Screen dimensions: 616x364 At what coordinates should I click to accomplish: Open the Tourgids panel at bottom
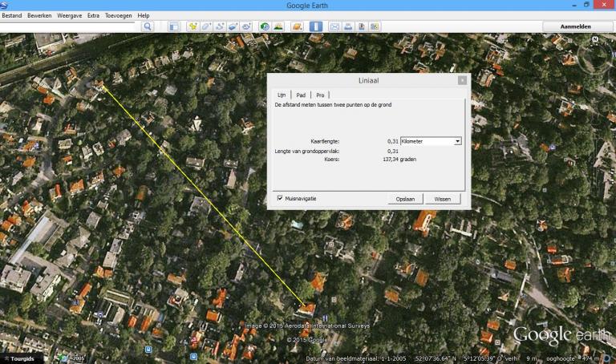pyautogui.click(x=21, y=358)
